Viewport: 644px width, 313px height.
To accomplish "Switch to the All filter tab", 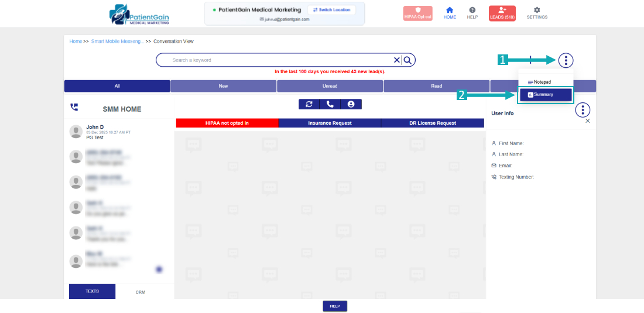I will 117,86.
